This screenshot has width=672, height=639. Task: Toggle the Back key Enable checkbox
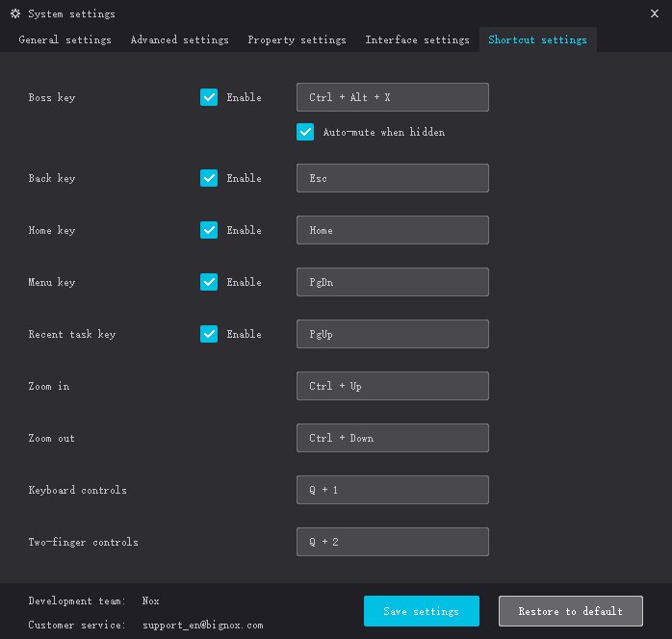point(209,178)
